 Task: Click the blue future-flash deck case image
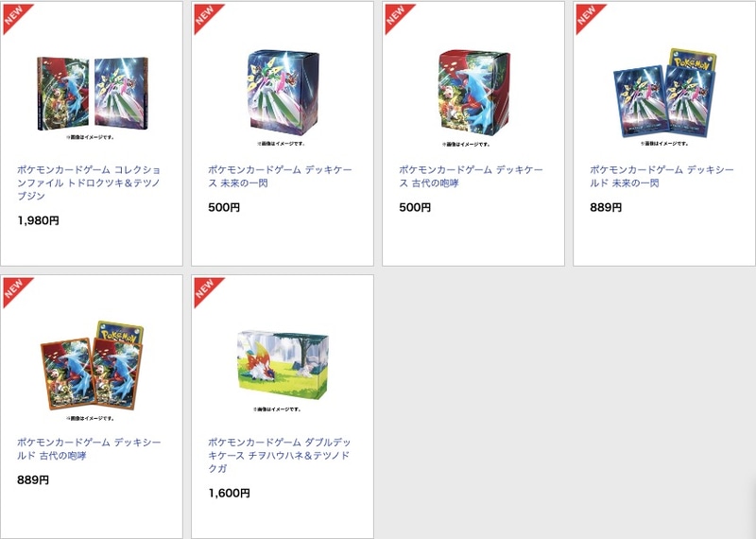coord(283,92)
